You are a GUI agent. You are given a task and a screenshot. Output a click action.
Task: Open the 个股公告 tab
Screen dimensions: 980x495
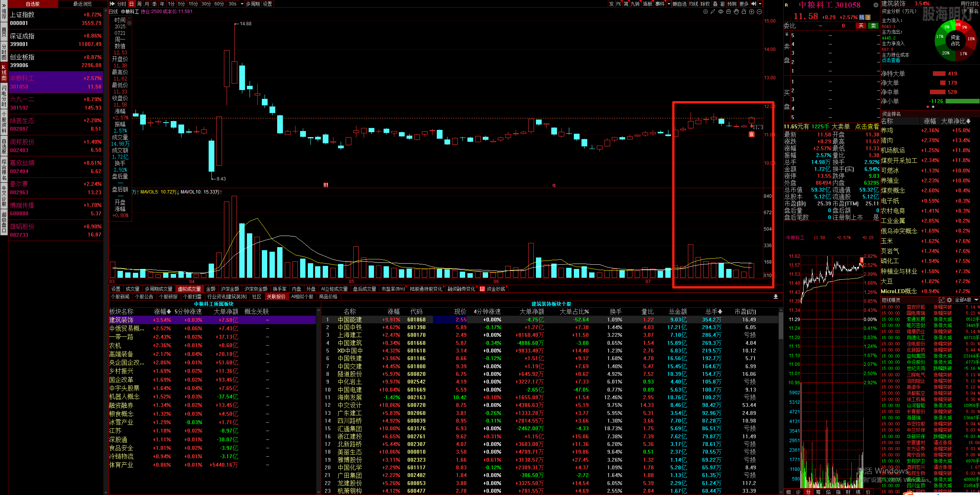pyautogui.click(x=144, y=297)
